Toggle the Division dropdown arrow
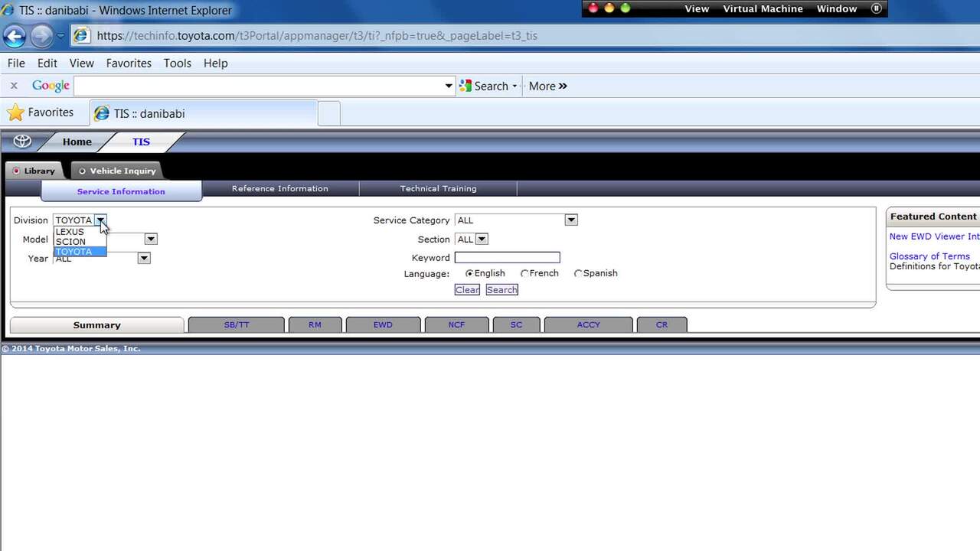980x551 pixels. click(x=100, y=220)
